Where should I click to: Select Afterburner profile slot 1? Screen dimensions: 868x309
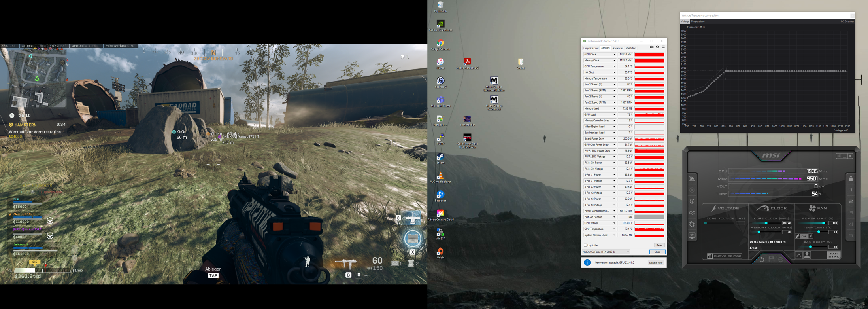pyautogui.click(x=851, y=190)
